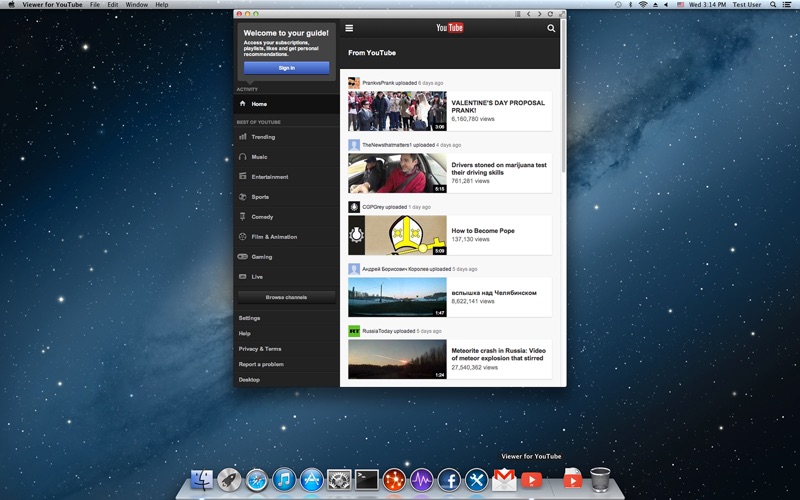Viewport: 800px width, 500px height.
Task: Click Wi-Fi status icon in menu bar
Action: click(643, 5)
